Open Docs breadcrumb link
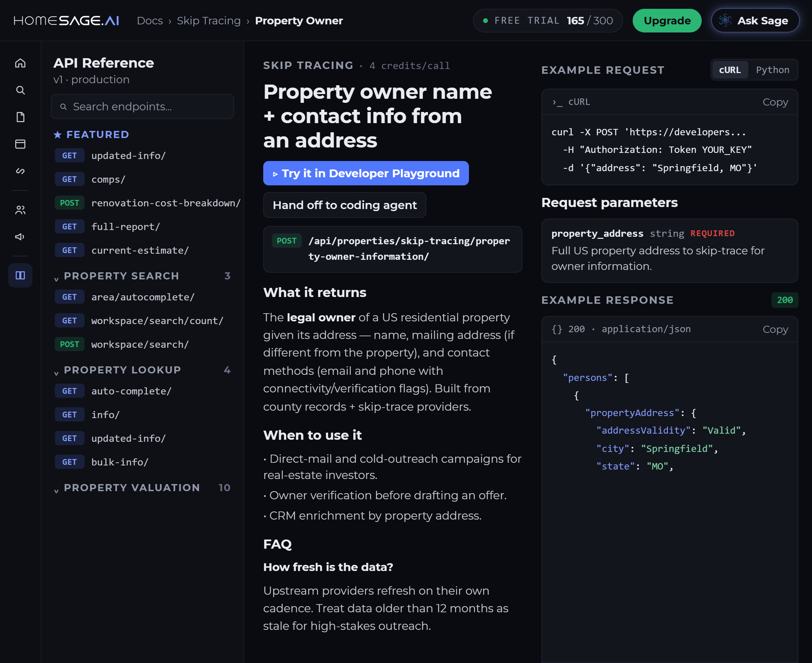The image size is (812, 663). pos(150,21)
